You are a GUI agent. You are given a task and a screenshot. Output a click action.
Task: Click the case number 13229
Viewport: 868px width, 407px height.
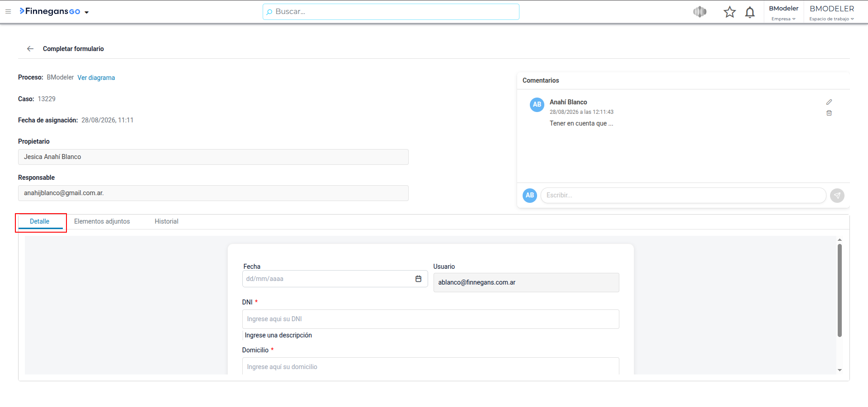coord(47,99)
